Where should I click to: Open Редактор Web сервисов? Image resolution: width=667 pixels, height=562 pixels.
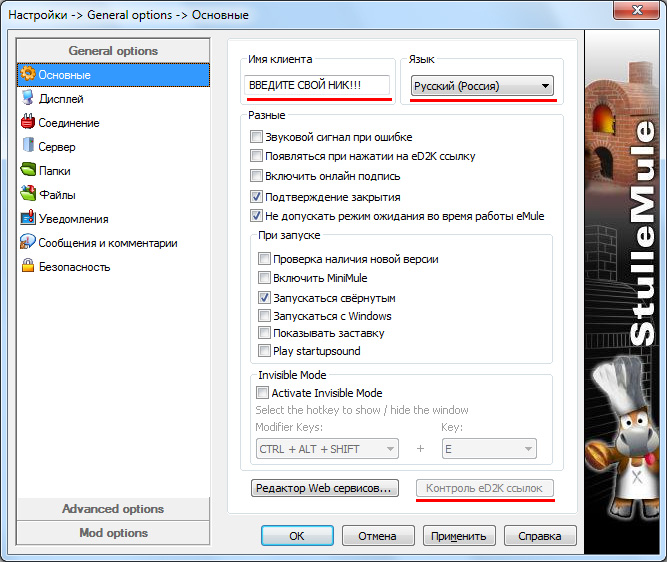pyautogui.click(x=324, y=489)
